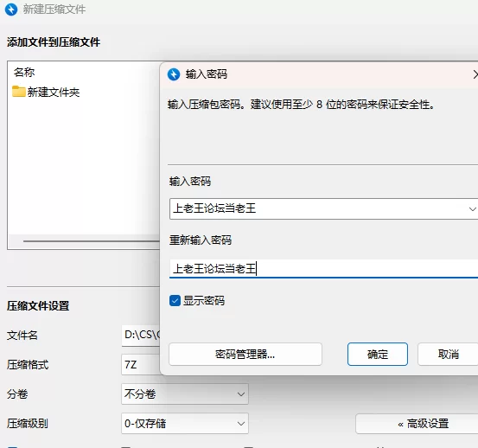Click inside the 重新输入密码 field

click(324, 269)
